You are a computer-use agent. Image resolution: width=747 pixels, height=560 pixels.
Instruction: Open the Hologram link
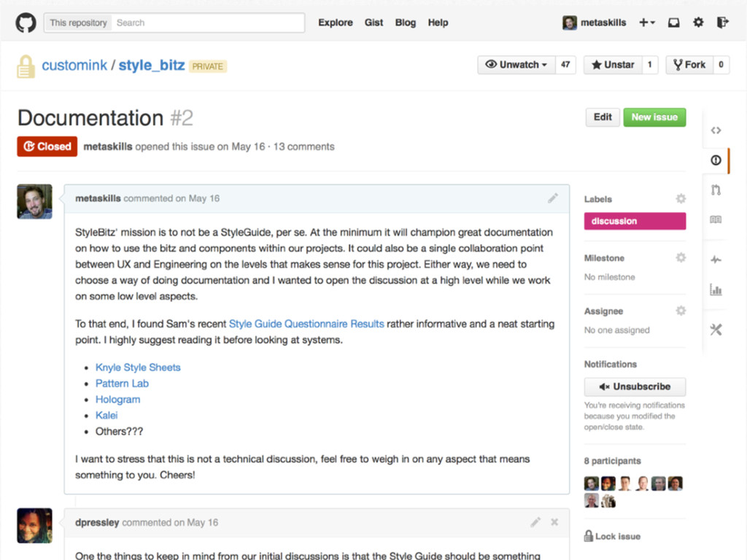point(117,400)
